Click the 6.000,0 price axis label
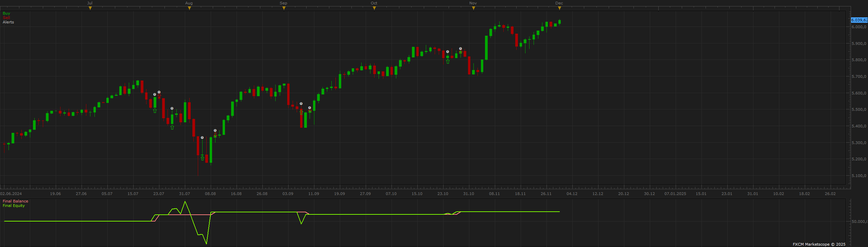Image resolution: width=868 pixels, height=247 pixels. click(x=859, y=27)
